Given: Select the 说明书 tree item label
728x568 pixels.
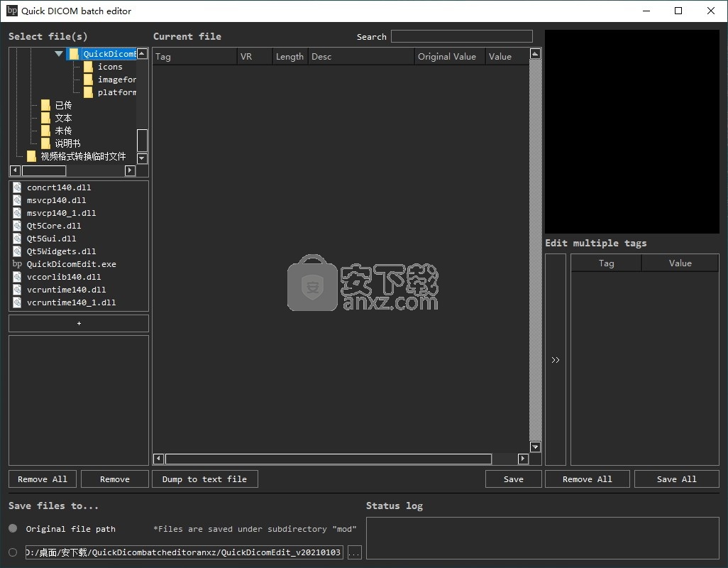Looking at the screenshot, I should pos(68,143).
